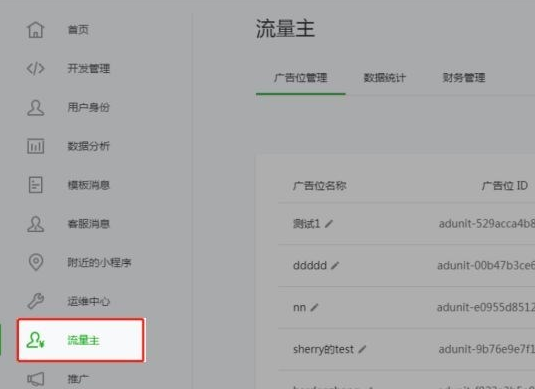This screenshot has width=535, height=389.
Task: Click the ad unit name sherry的test
Action: (323, 349)
